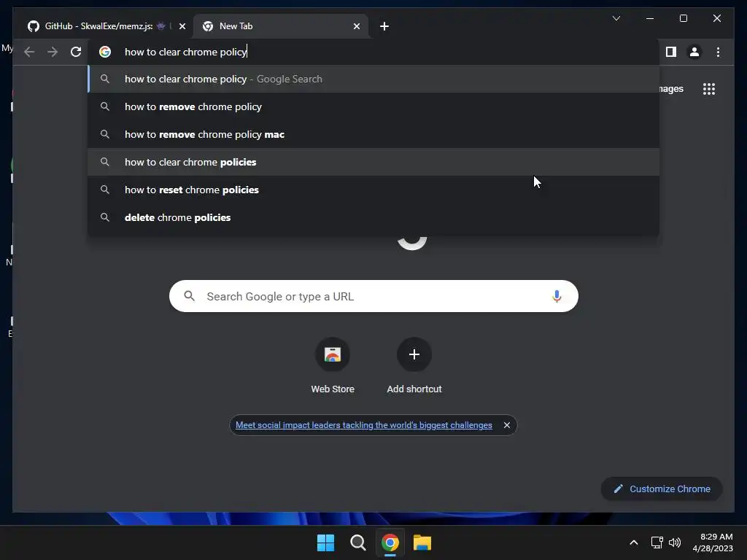
Task: Click the Chrome taskbar icon
Action: pos(390,542)
